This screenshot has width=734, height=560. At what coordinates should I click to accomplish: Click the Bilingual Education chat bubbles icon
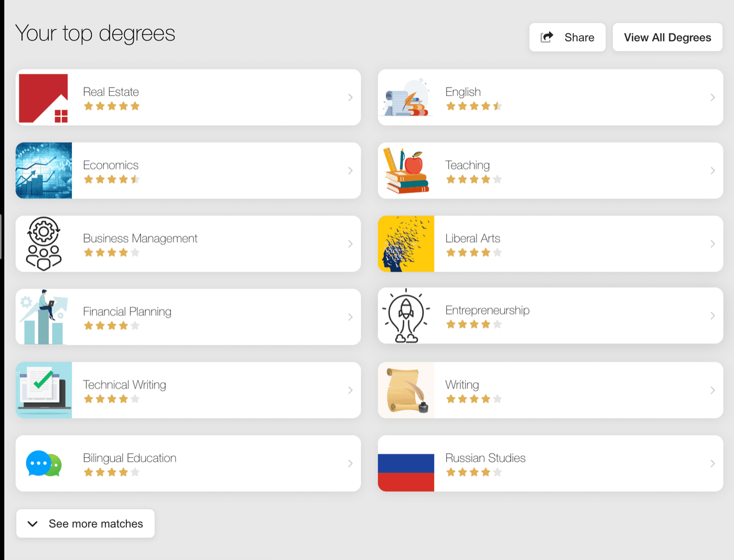(44, 464)
